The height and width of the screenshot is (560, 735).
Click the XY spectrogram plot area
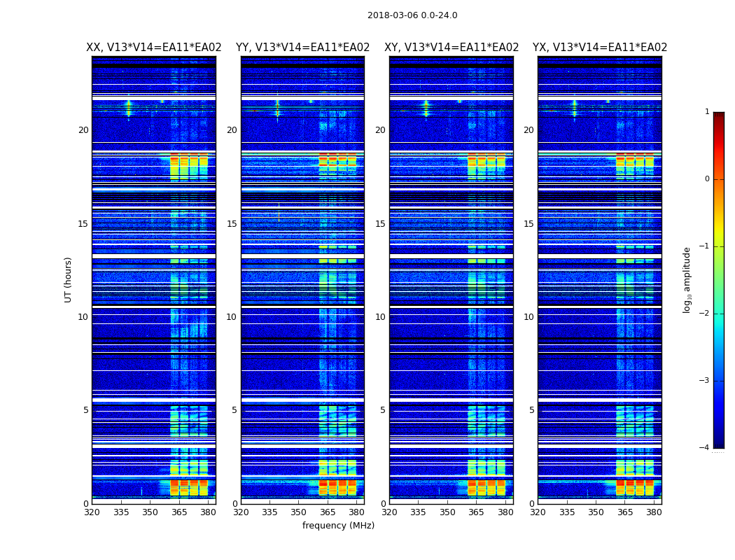[x=451, y=280]
